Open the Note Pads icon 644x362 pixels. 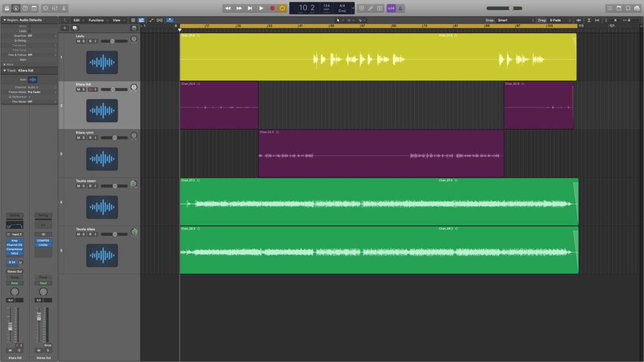pos(619,8)
